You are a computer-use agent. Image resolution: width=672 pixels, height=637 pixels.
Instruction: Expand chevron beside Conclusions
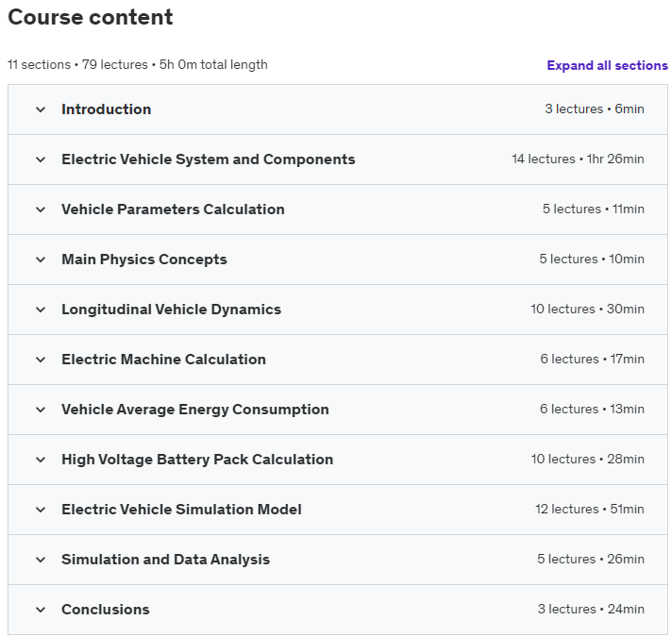pos(41,610)
